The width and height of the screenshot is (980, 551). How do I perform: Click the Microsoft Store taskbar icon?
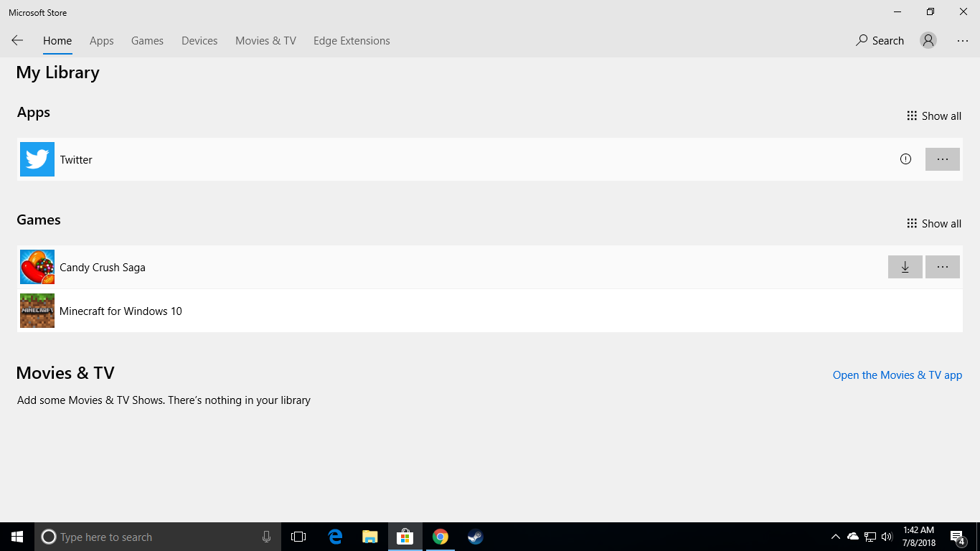pyautogui.click(x=405, y=537)
